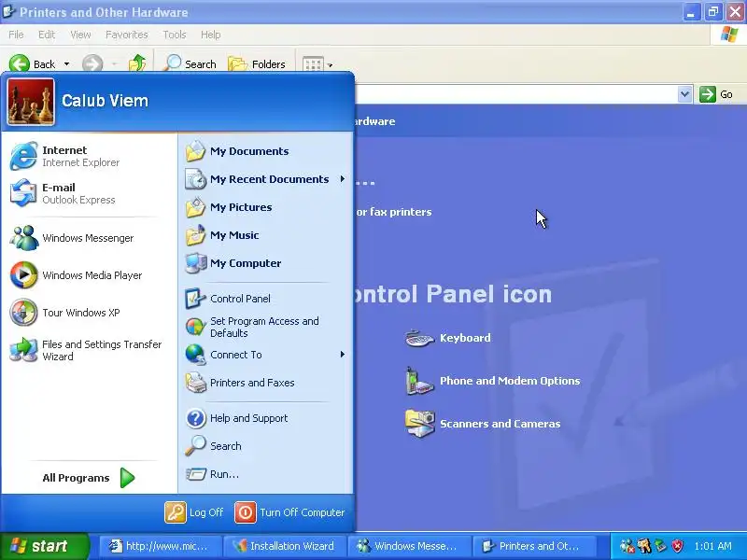Open Scanners and Cameras
The height and width of the screenshot is (560, 747).
[483, 424]
